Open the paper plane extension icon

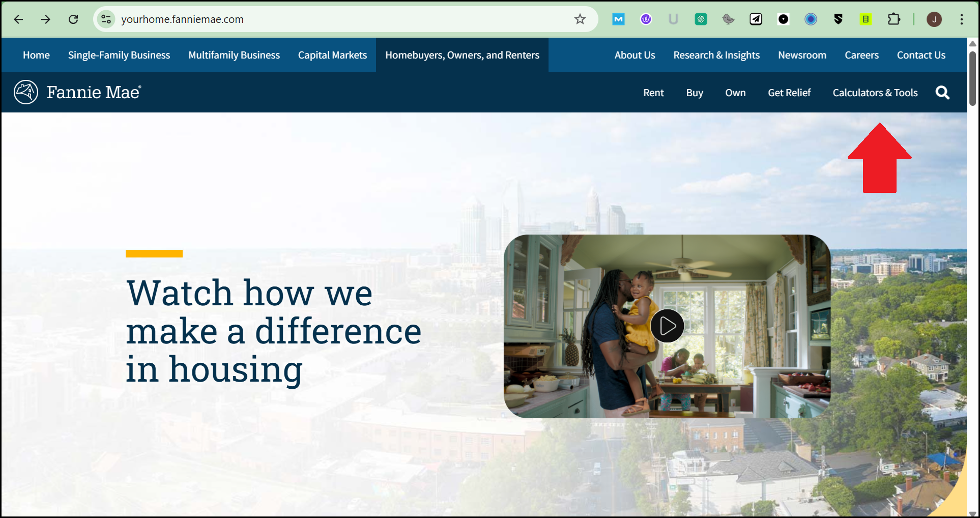[756, 19]
